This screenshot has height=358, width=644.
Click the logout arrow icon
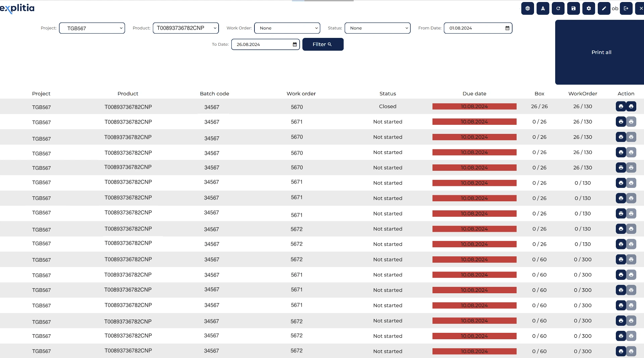pos(626,8)
